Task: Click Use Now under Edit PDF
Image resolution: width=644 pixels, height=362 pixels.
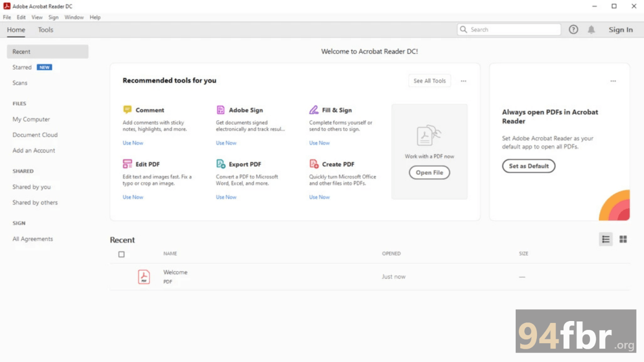Action: 133,197
